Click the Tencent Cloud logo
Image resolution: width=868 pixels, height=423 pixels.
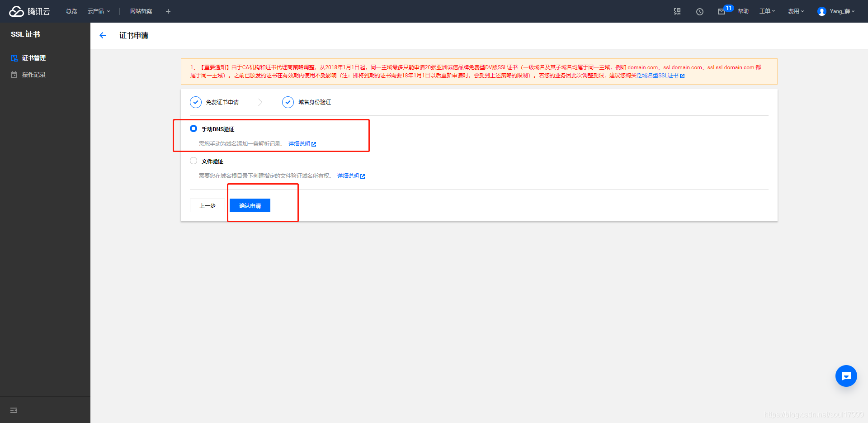pos(29,11)
